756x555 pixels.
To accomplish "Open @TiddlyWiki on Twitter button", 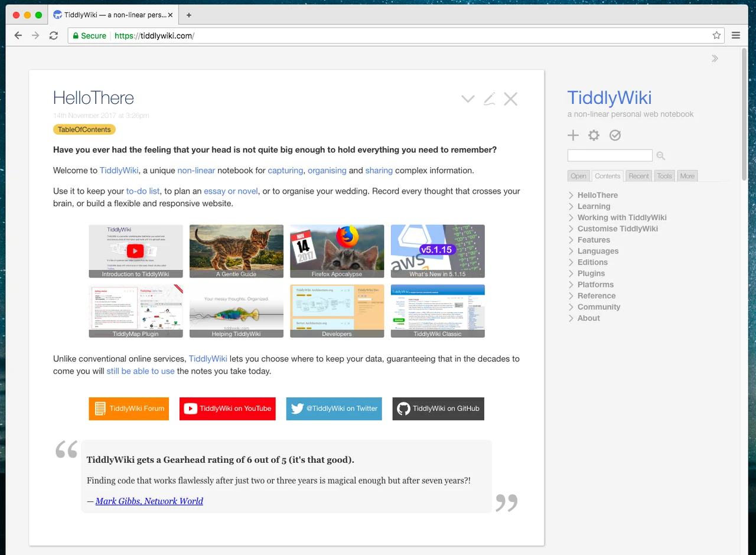I will [334, 409].
